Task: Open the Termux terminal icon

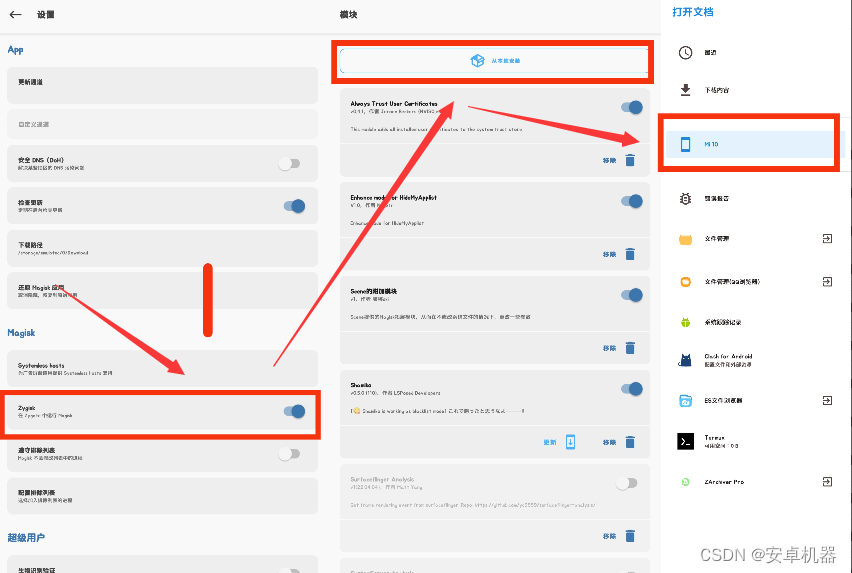Action: tap(685, 442)
